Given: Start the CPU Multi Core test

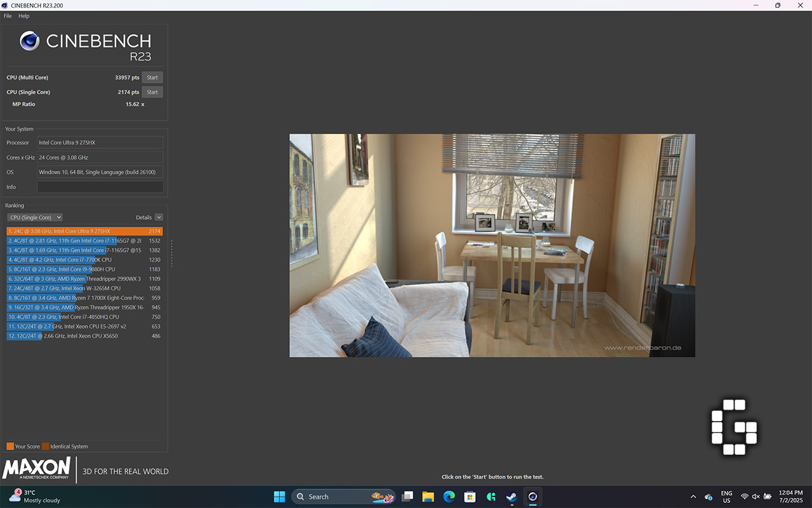Looking at the screenshot, I should tap(152, 77).
